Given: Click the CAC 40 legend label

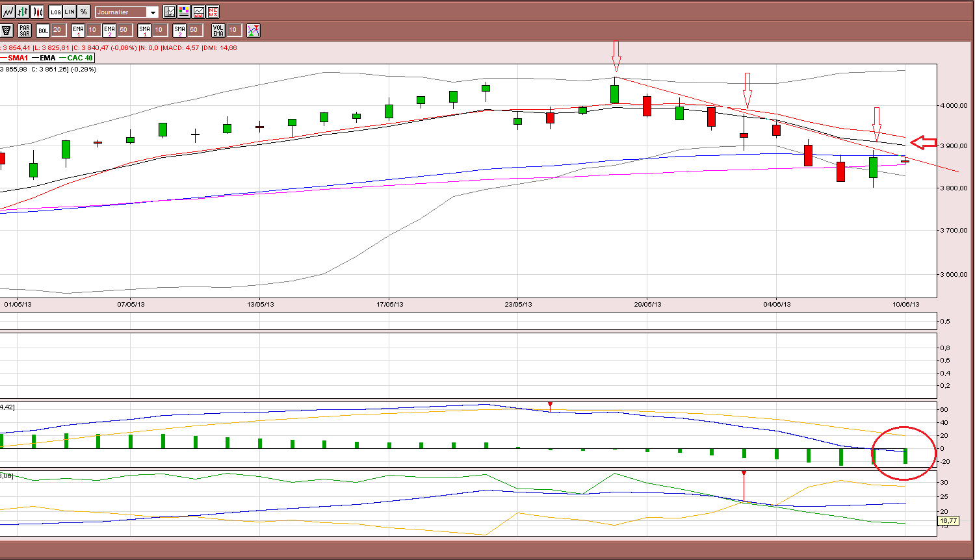Looking at the screenshot, I should tap(80, 58).
